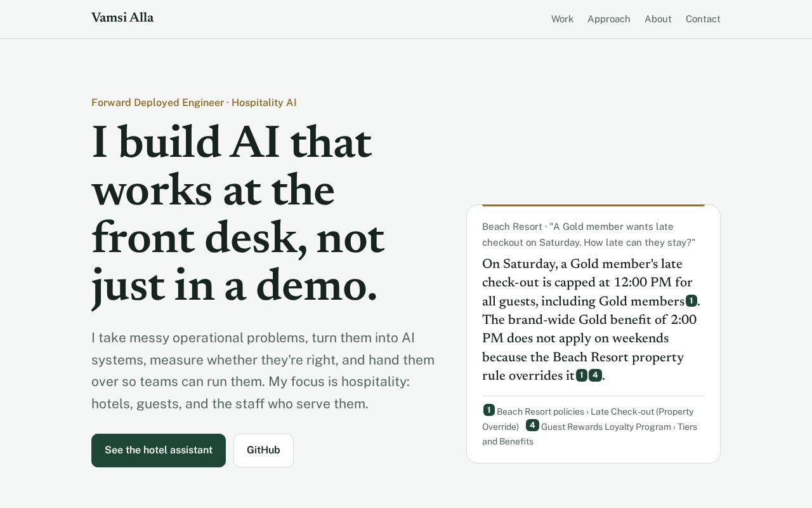Viewport: 812px width, 508px height.
Task: Open the About nav item
Action: [658, 19]
